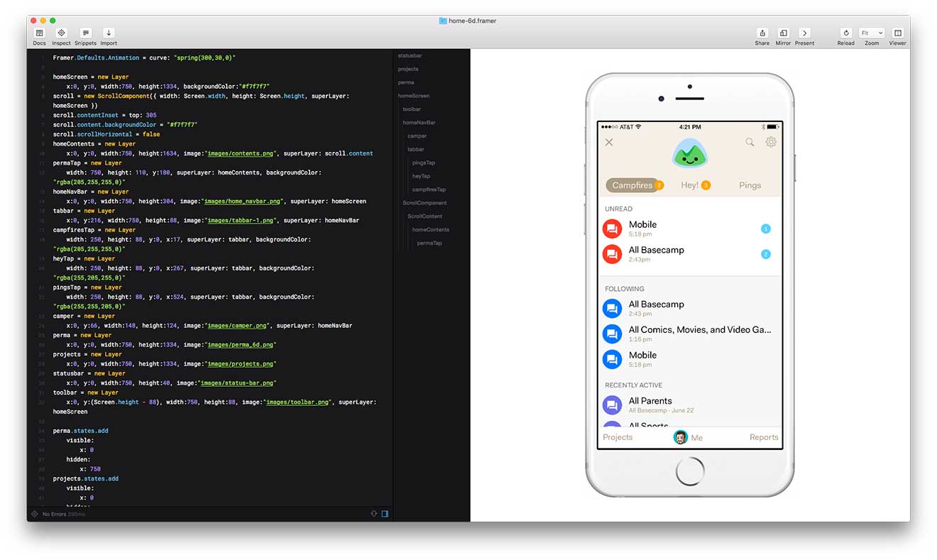Open images/home_navbar.png link in code
The image size is (937, 560).
243,201
